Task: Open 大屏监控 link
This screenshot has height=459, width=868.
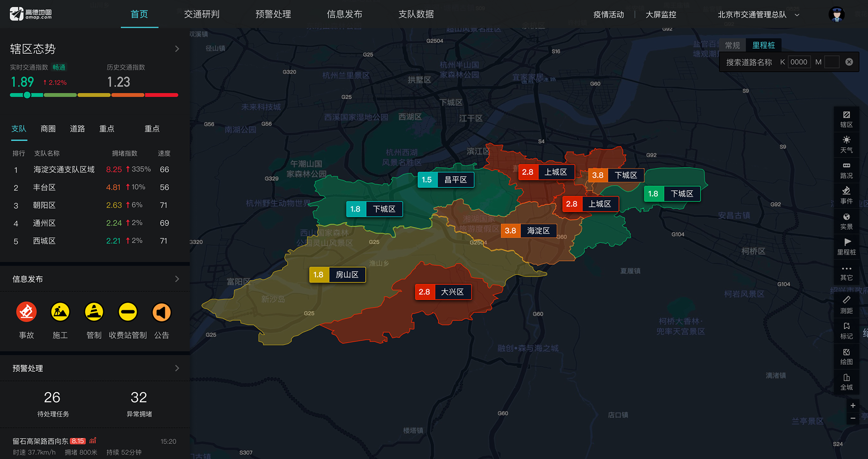Action: [661, 15]
